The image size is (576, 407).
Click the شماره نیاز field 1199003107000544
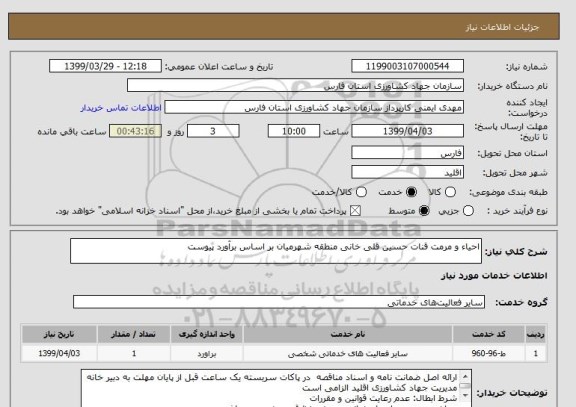click(x=407, y=66)
